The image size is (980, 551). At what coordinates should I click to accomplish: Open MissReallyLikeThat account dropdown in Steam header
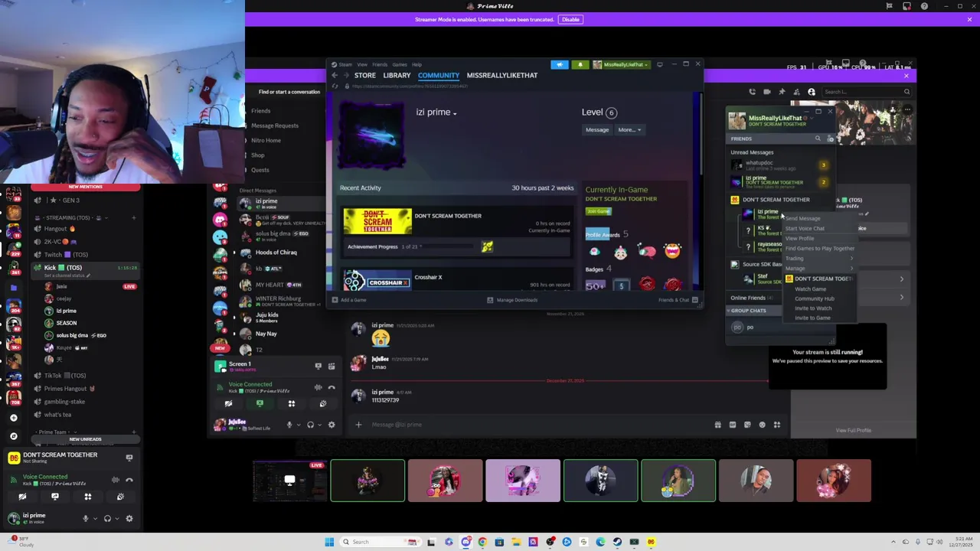pyautogui.click(x=622, y=64)
